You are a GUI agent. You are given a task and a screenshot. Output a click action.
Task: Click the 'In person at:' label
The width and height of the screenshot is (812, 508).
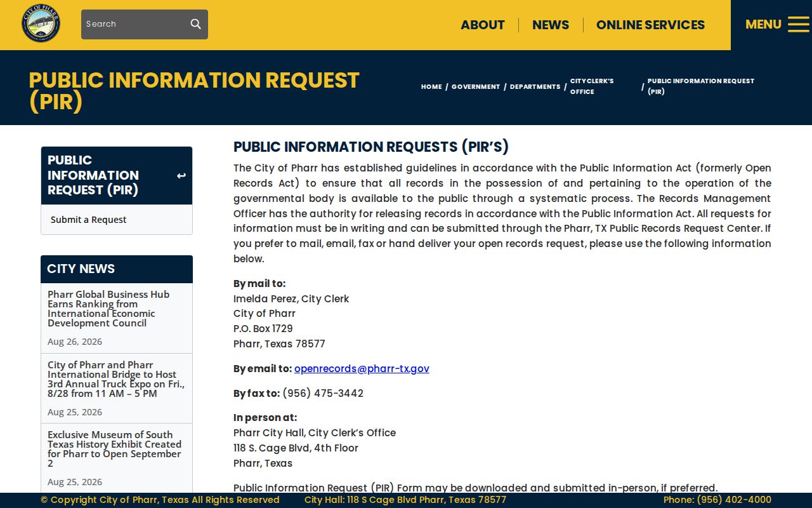click(x=265, y=418)
